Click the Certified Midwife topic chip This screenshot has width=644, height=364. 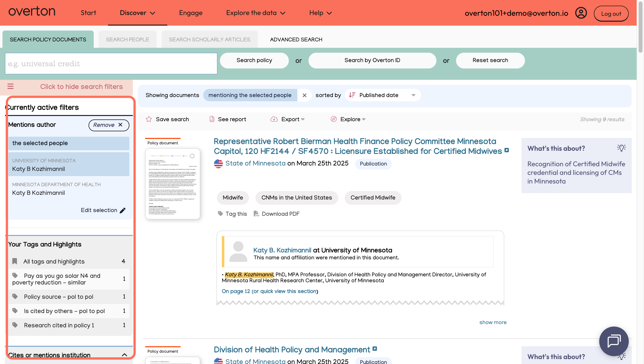(373, 198)
